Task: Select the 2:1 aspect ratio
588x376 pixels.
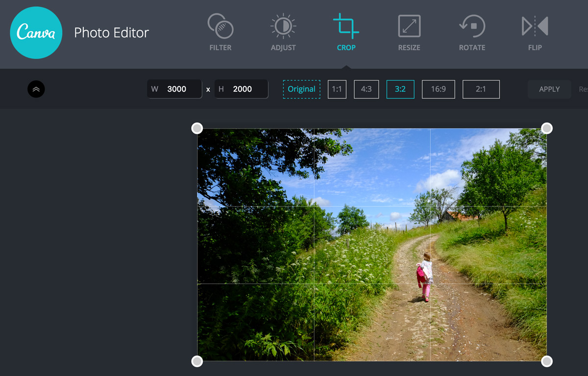Action: coord(481,89)
